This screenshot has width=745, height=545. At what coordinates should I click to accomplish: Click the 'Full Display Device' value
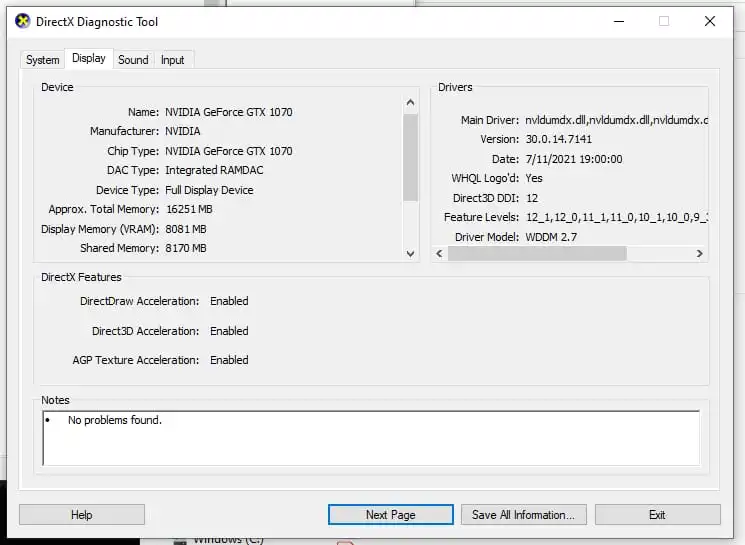209,190
